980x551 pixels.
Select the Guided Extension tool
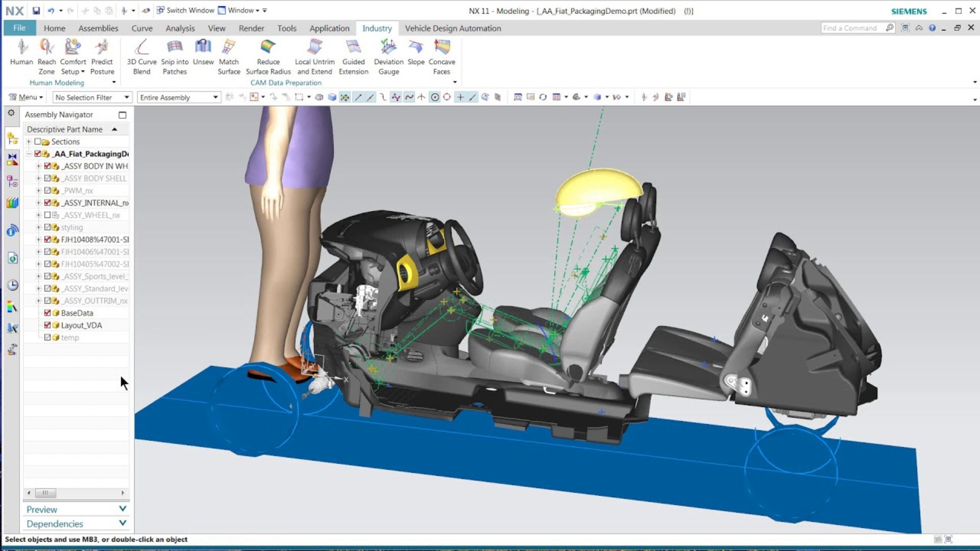click(353, 57)
